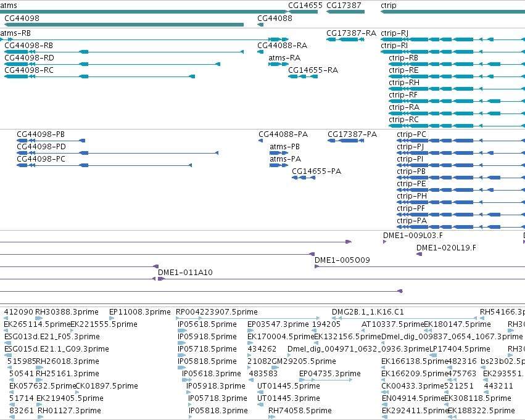This screenshot has height=420, width=525.
Task: Select clone DME1-020L19.F
Action: click(x=446, y=248)
